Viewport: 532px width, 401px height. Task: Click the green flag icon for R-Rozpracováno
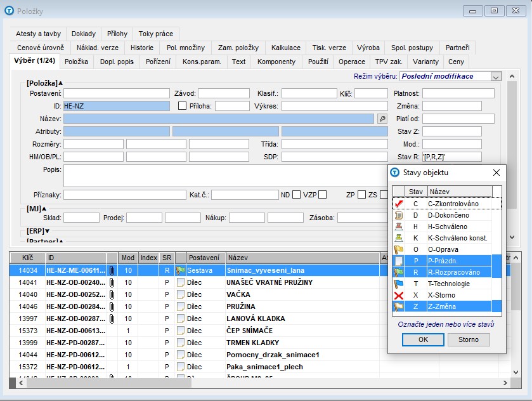point(399,272)
